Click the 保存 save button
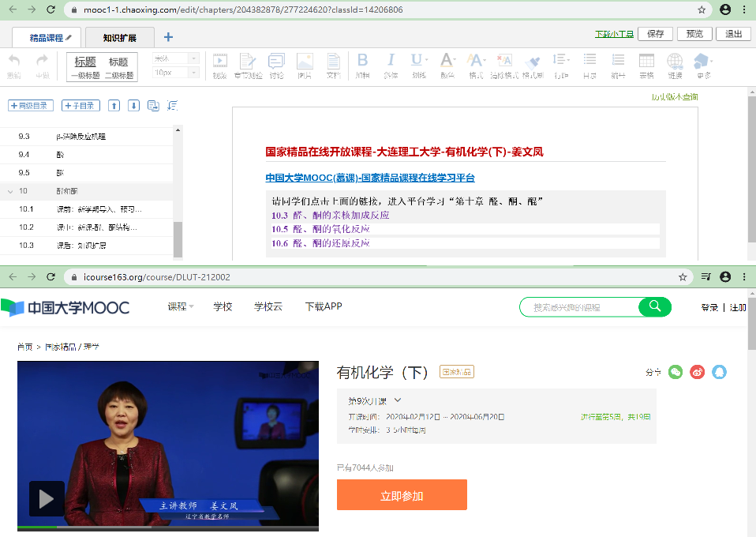 (655, 34)
